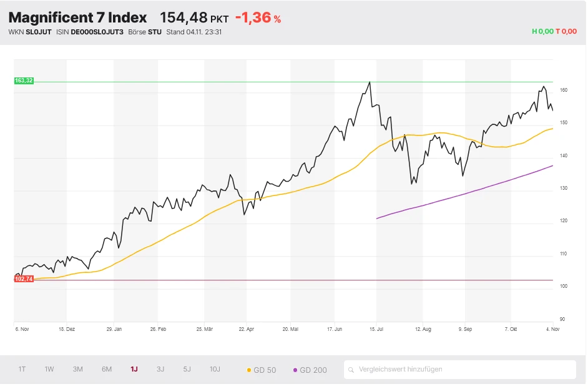The height and width of the screenshot is (389, 588).
Task: Click the yellow GD 50 legend dot
Action: 249,370
